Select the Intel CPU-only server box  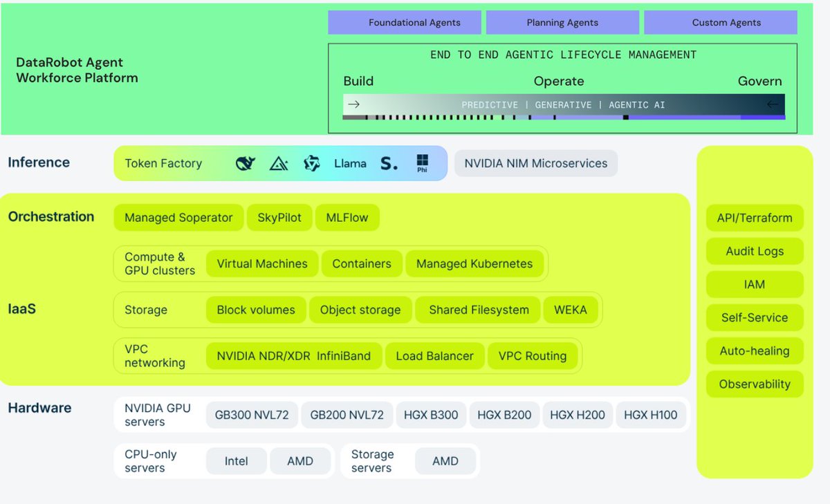point(236,461)
